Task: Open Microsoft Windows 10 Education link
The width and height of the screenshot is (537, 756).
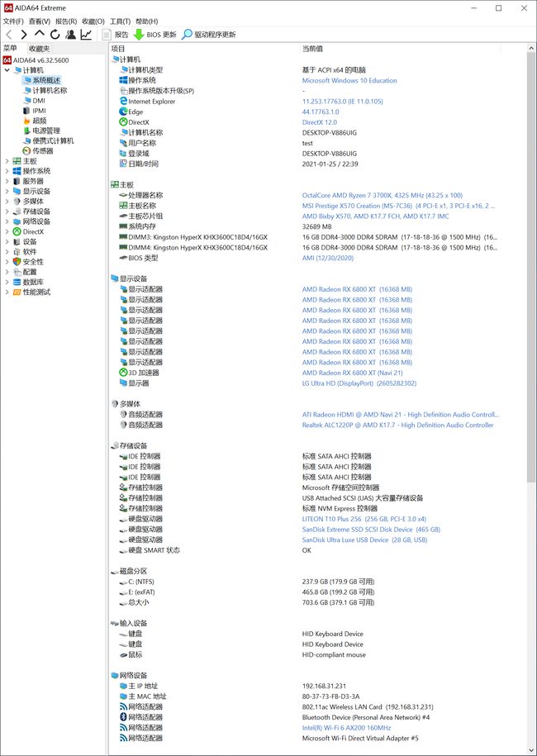Action: pyautogui.click(x=349, y=80)
